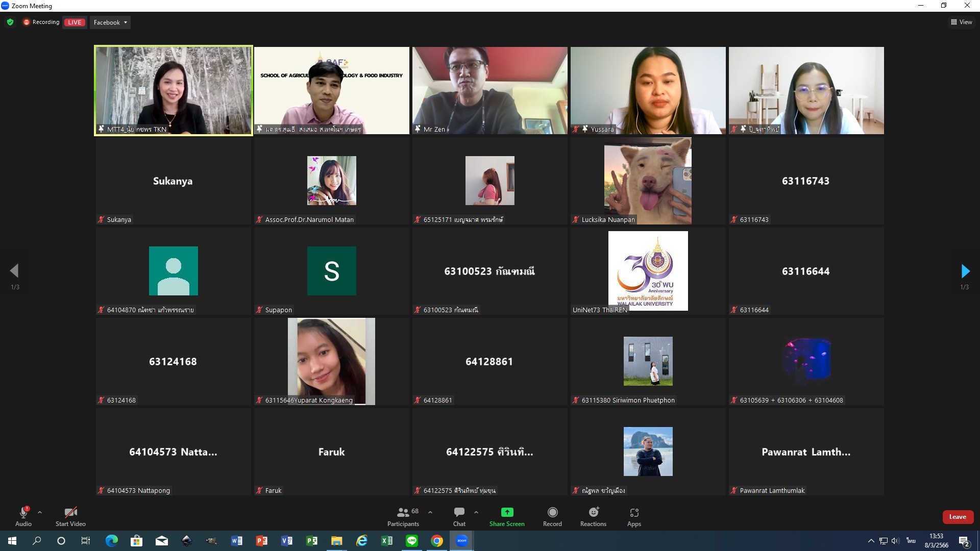Viewport: 980px width, 551px height.
Task: Click the green encryption shield icon
Action: (10, 22)
